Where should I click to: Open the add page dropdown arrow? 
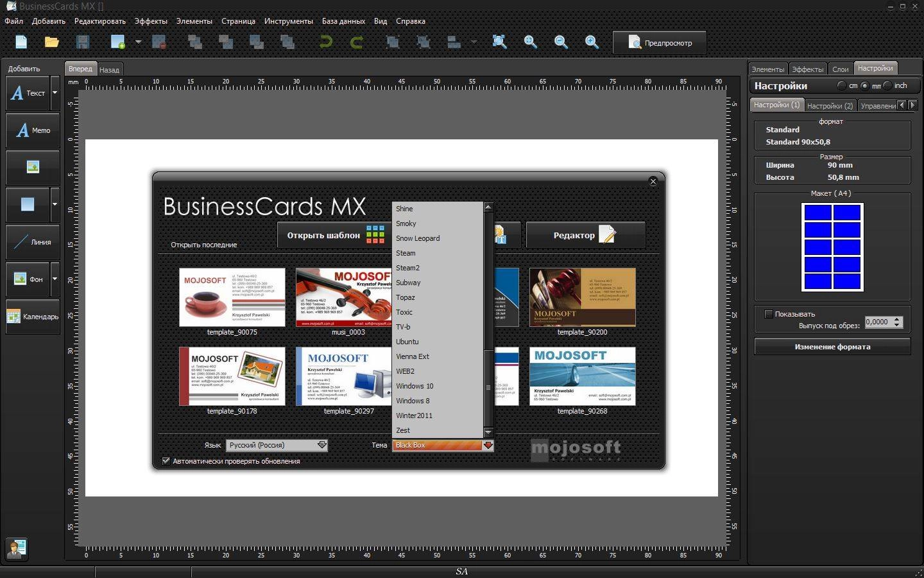click(138, 42)
